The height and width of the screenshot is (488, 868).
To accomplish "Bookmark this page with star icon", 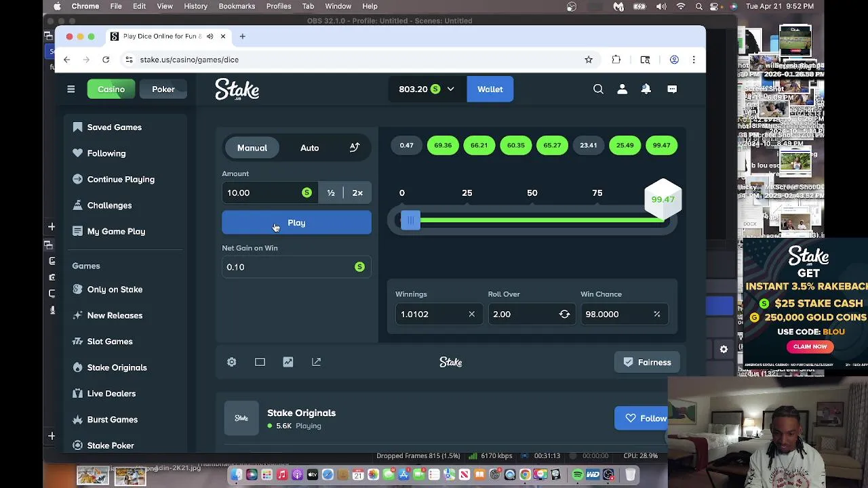I will click(589, 60).
